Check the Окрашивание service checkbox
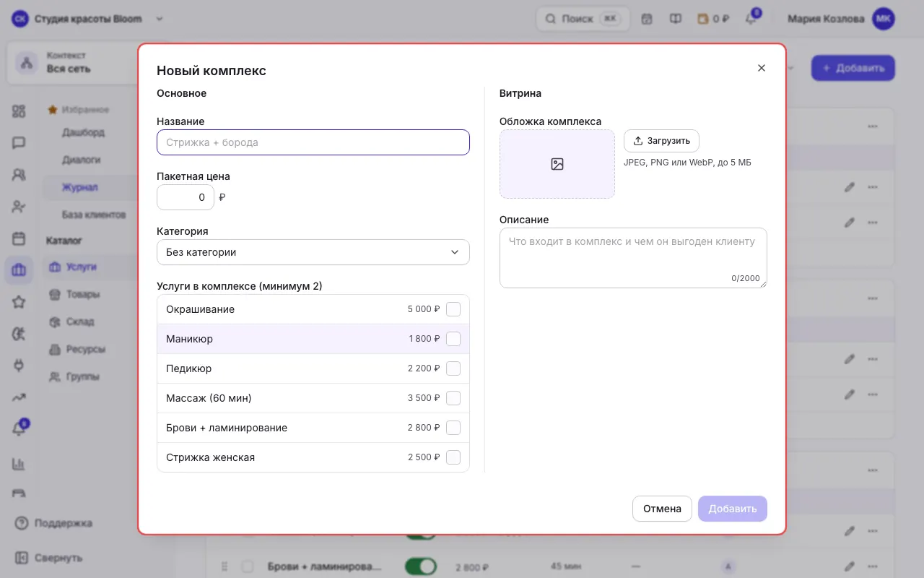The image size is (924, 578). [453, 309]
